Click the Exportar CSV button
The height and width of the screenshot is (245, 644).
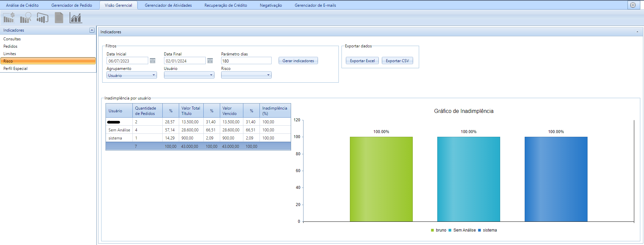397,61
